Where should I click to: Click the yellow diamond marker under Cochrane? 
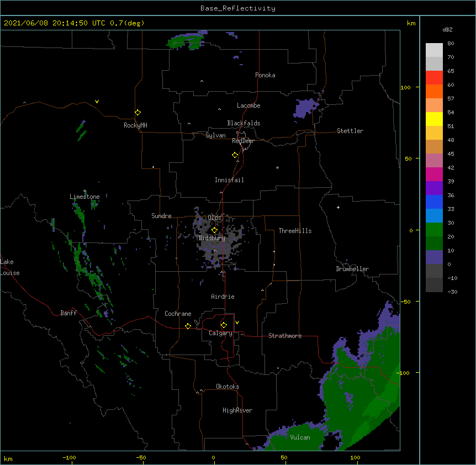point(188,326)
